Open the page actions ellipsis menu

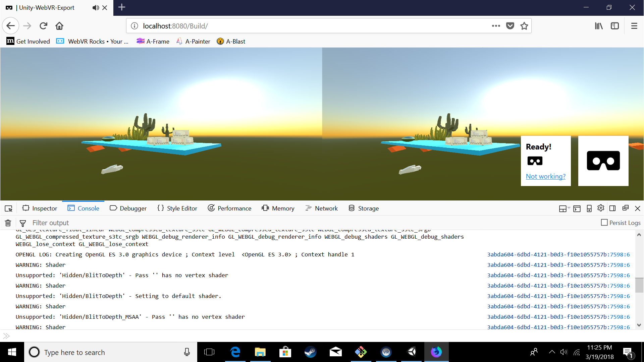pyautogui.click(x=496, y=25)
